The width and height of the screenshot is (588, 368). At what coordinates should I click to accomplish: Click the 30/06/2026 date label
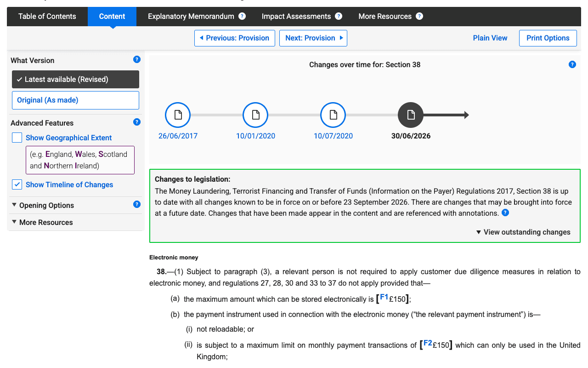pyautogui.click(x=411, y=136)
